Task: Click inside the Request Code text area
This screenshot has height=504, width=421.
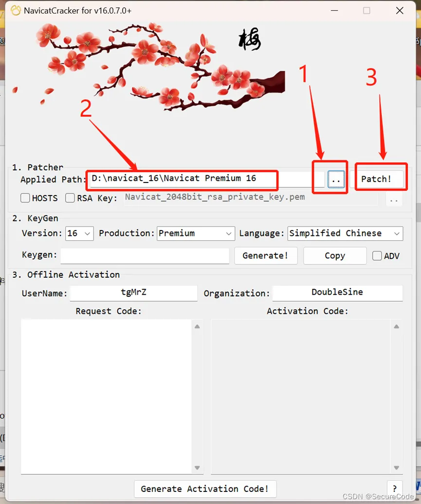Action: [106, 396]
